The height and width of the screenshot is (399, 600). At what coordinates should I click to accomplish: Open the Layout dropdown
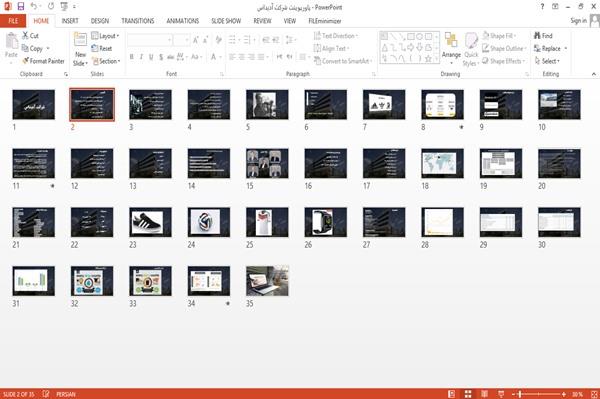[x=106, y=36]
